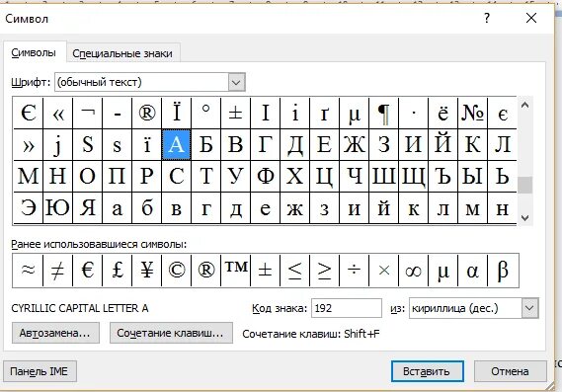Screen dimensions: 562x392
Task: Pick the Cyrillic capital Я cell
Action: pyautogui.click(x=87, y=207)
